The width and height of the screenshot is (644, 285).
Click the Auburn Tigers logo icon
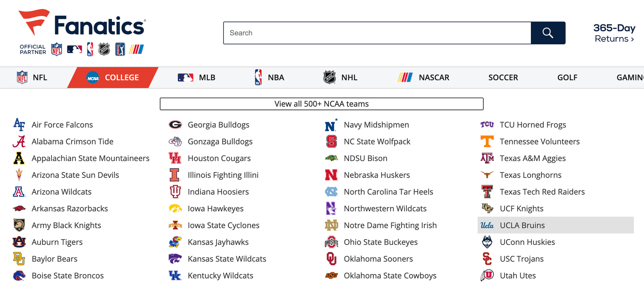click(19, 242)
